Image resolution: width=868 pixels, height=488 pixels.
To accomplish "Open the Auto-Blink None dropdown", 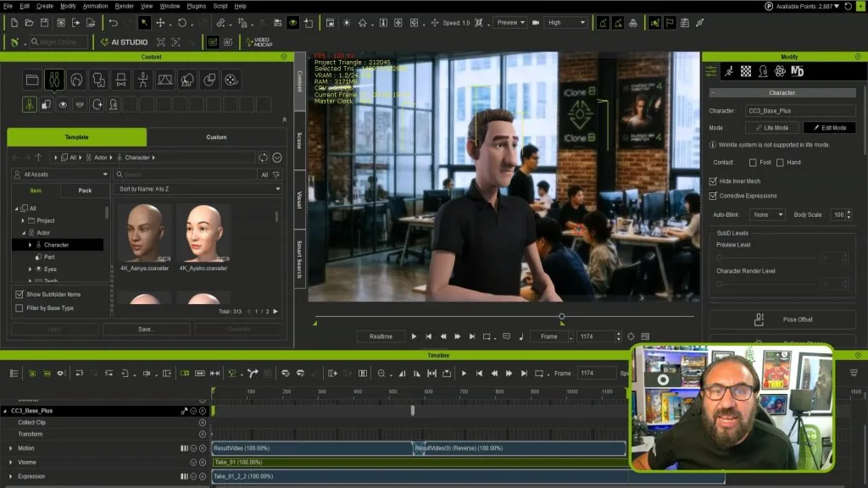I will 767,214.
